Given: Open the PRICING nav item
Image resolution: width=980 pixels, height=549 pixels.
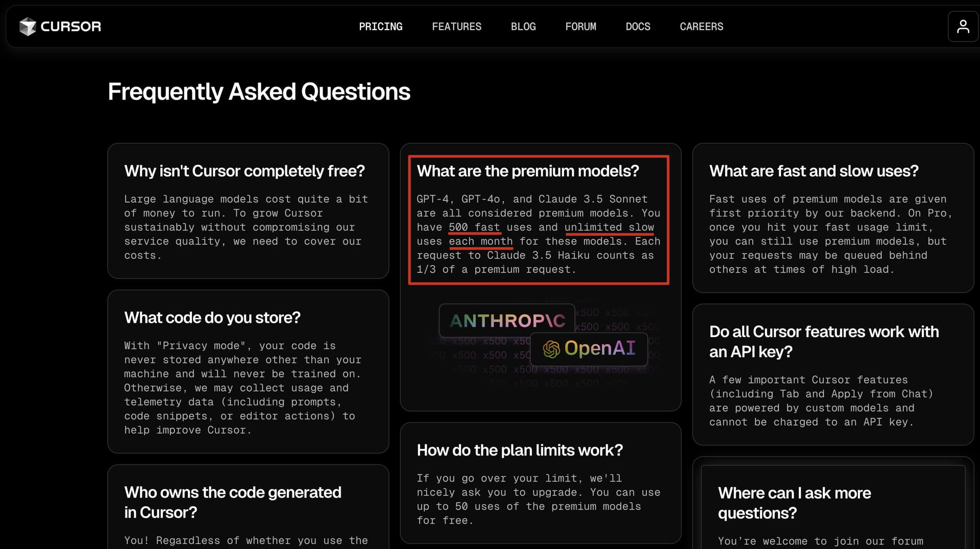Looking at the screenshot, I should [381, 27].
